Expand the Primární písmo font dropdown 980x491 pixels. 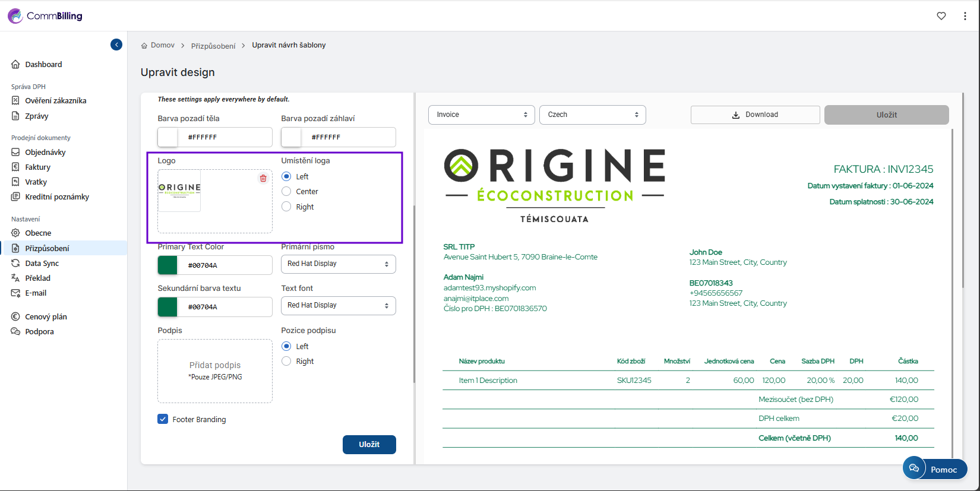338,264
